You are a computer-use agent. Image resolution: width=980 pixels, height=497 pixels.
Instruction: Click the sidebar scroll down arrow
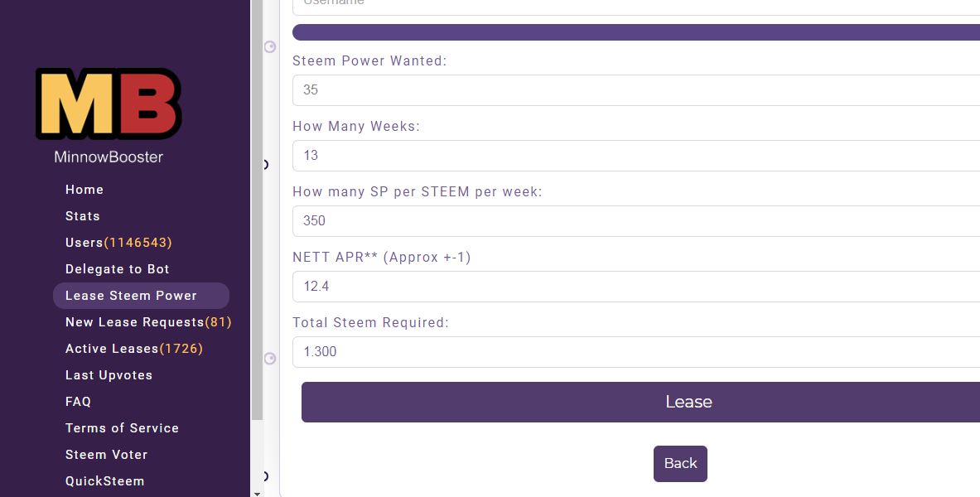(x=257, y=493)
